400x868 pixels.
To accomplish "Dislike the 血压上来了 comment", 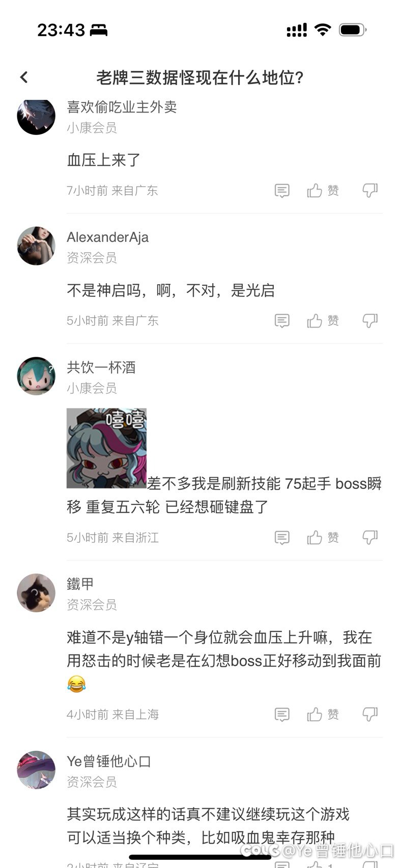I will pyautogui.click(x=370, y=191).
